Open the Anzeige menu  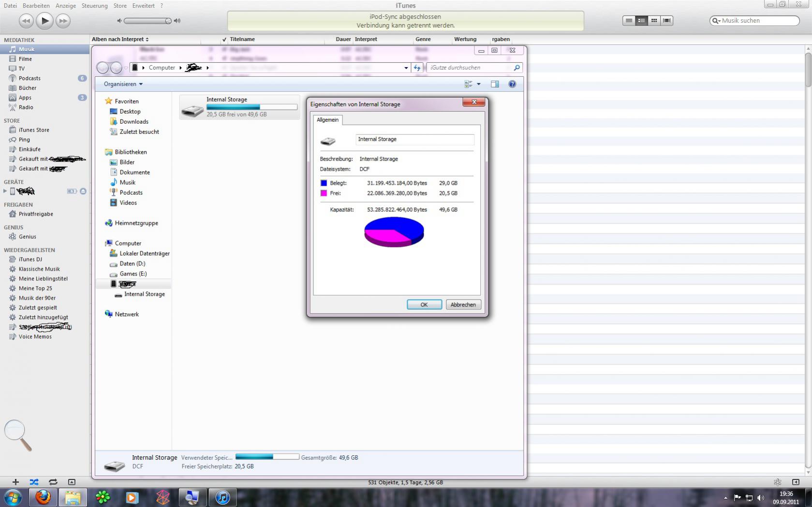tap(66, 6)
